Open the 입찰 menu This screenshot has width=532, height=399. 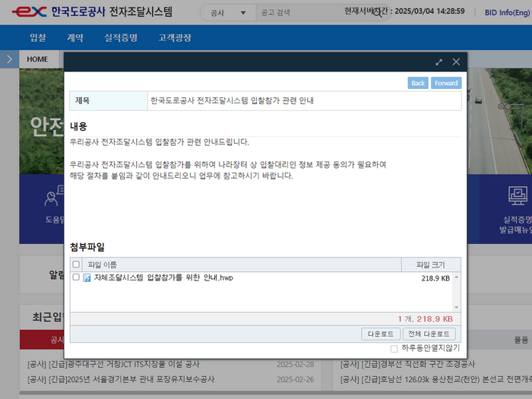click(38, 38)
